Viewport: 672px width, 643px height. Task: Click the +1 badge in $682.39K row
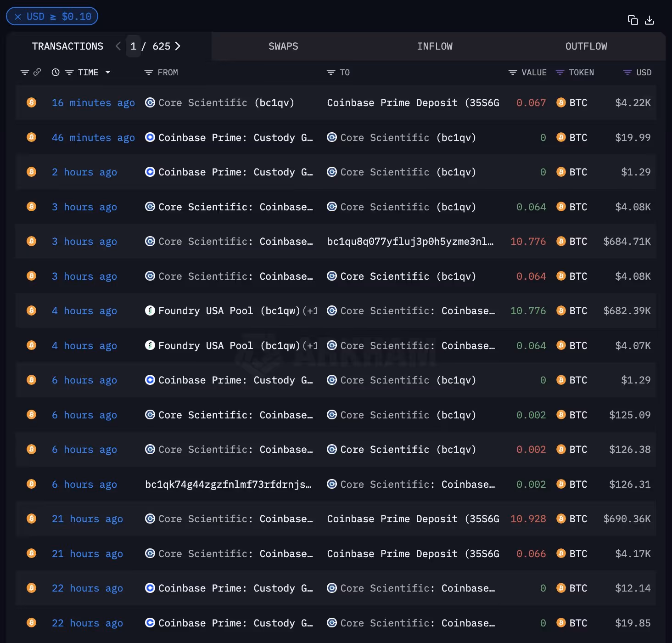coord(310,311)
